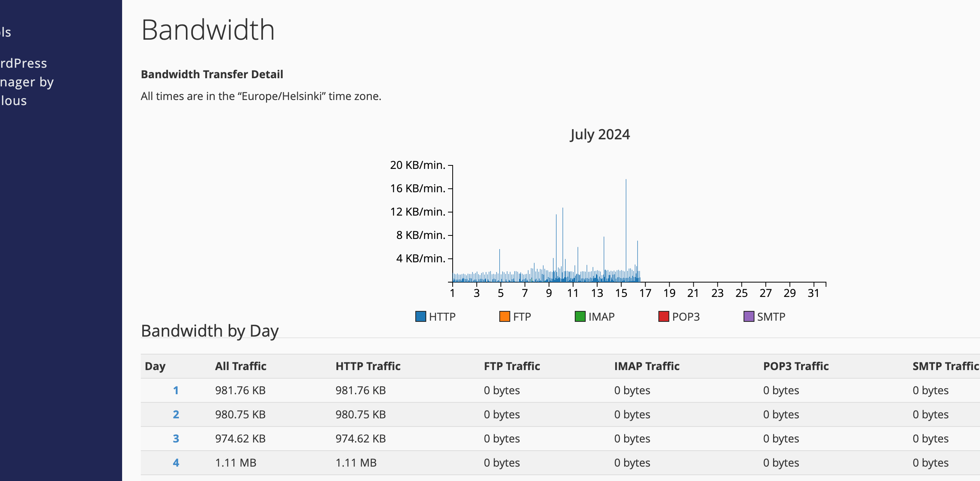Click the tallest chart spike near day 15
Image resolution: width=980 pixels, height=481 pixels.
(626, 230)
